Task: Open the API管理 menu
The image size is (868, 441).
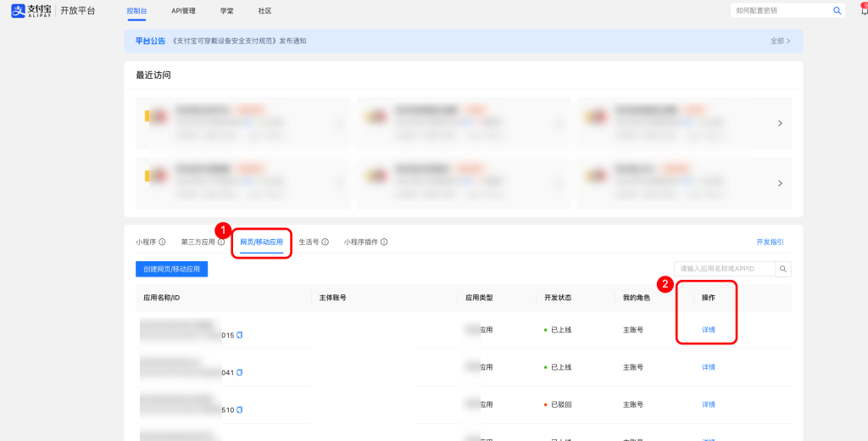Action: pos(183,11)
